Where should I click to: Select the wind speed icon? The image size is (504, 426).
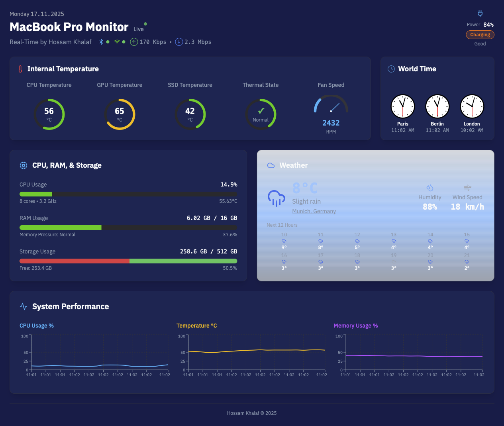(467, 187)
